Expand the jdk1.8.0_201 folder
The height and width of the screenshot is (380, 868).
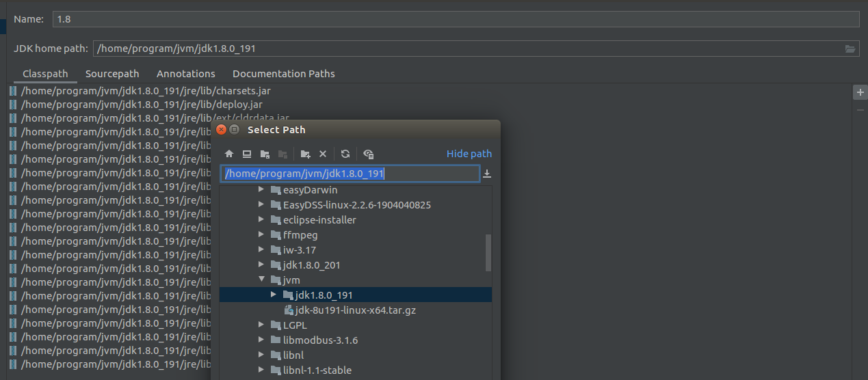(261, 265)
